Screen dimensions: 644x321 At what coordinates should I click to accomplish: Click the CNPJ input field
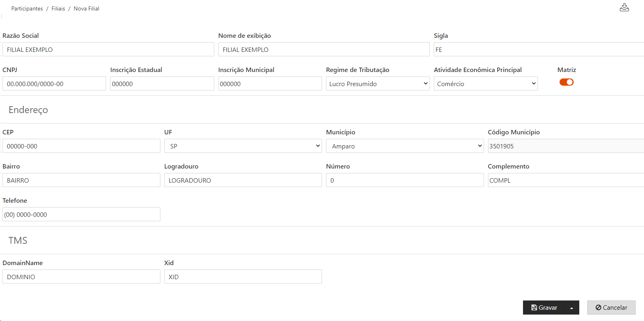[54, 84]
